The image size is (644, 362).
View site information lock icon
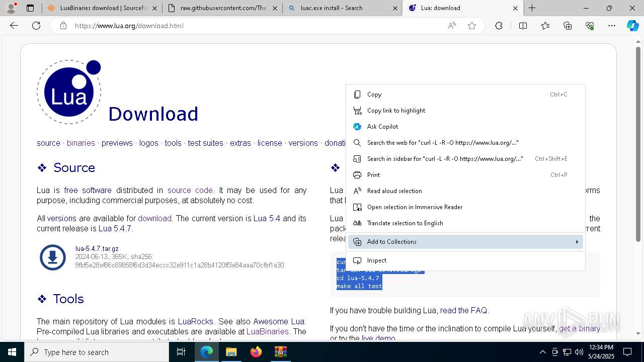[63, 26]
